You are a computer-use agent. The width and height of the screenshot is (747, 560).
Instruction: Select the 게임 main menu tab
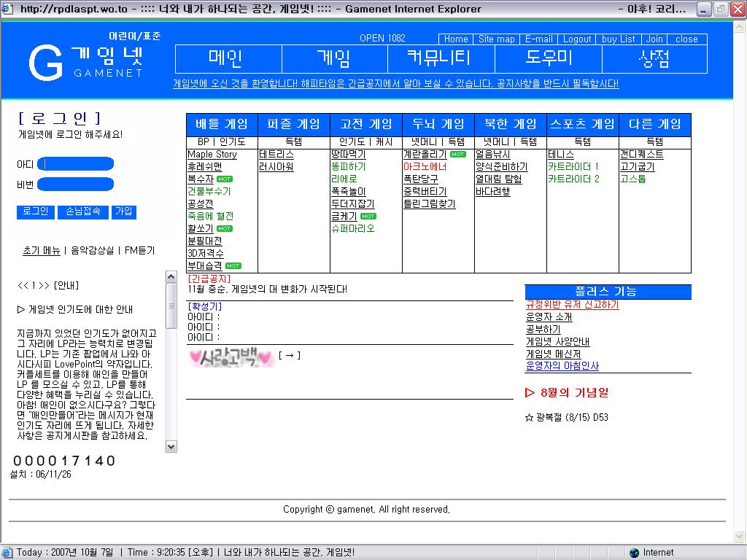pyautogui.click(x=334, y=59)
